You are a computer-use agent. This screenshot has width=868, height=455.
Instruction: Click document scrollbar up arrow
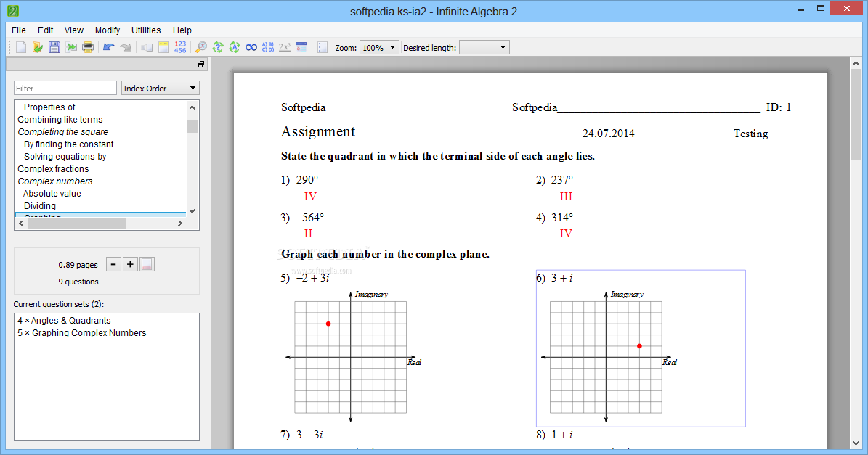pyautogui.click(x=856, y=64)
